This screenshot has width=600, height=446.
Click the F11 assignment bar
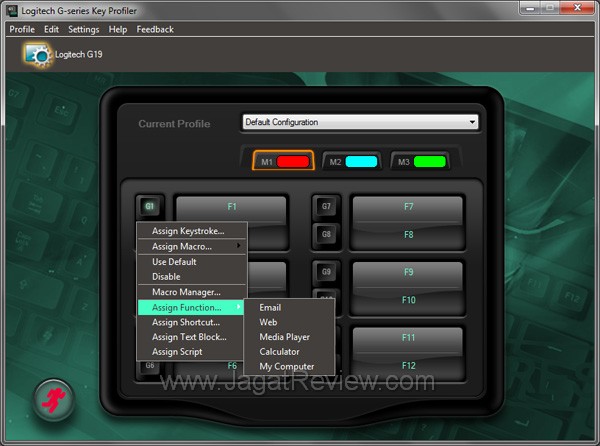(408, 339)
